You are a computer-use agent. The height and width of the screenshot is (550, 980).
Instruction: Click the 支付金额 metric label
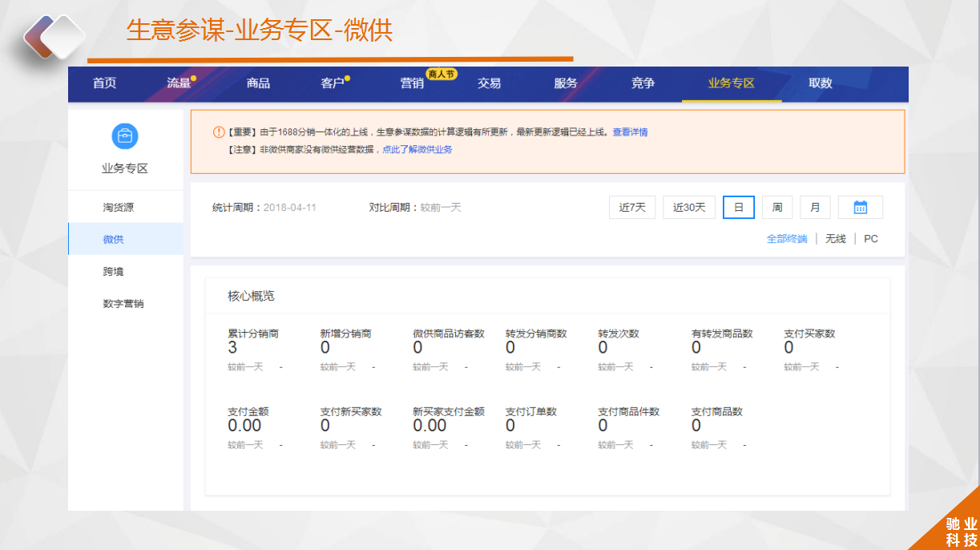[248, 411]
